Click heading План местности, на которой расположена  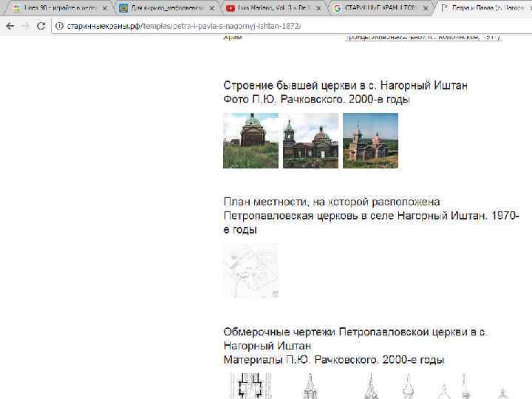[x=332, y=202]
